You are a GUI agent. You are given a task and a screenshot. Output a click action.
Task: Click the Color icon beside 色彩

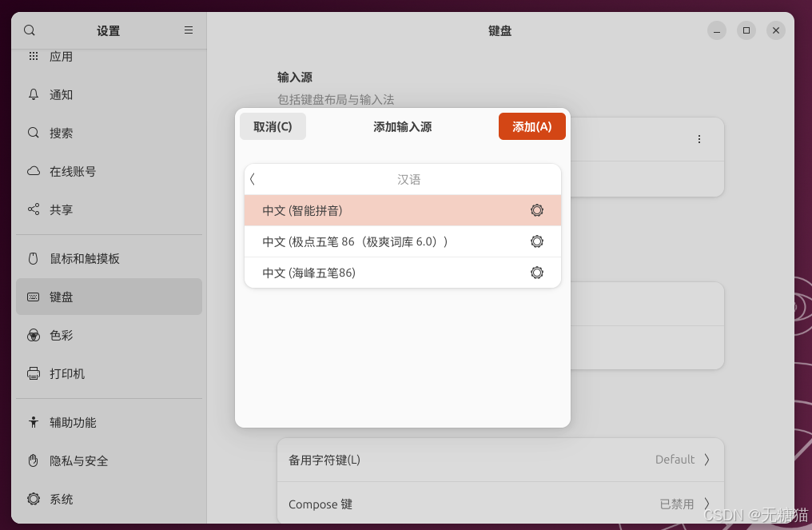click(33, 335)
